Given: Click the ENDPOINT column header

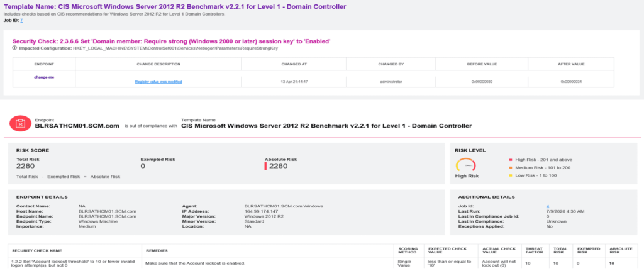Looking at the screenshot, I should (44, 64).
